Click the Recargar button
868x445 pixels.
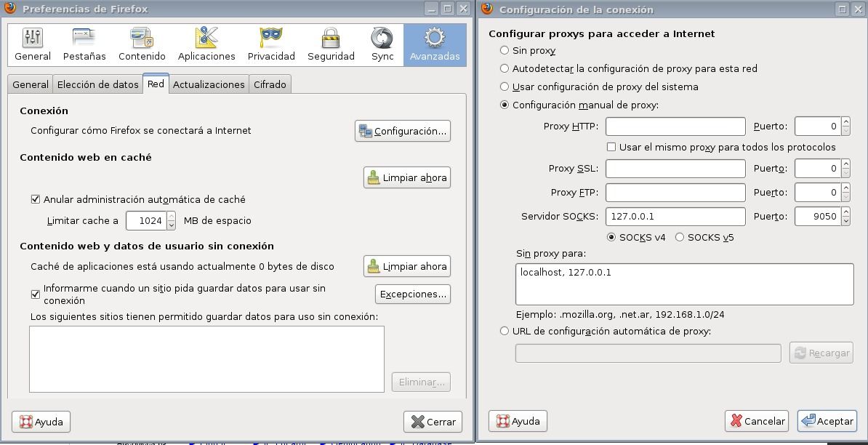(821, 353)
